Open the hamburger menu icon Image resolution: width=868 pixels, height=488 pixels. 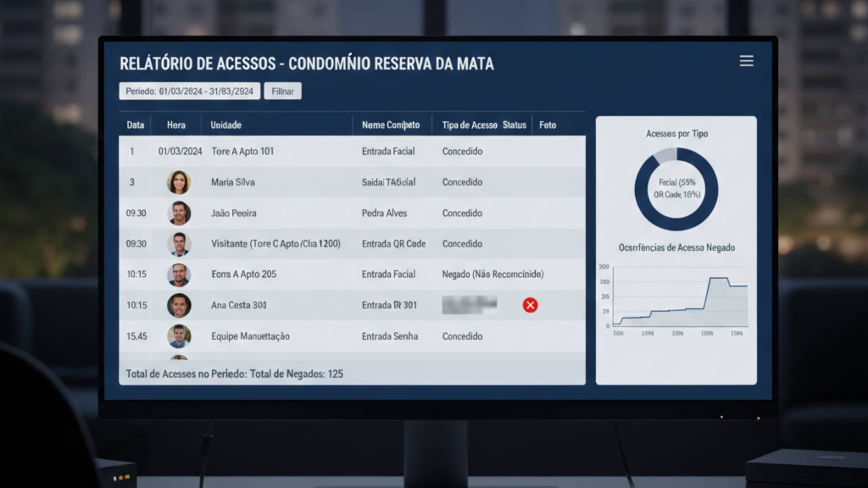pyautogui.click(x=746, y=61)
